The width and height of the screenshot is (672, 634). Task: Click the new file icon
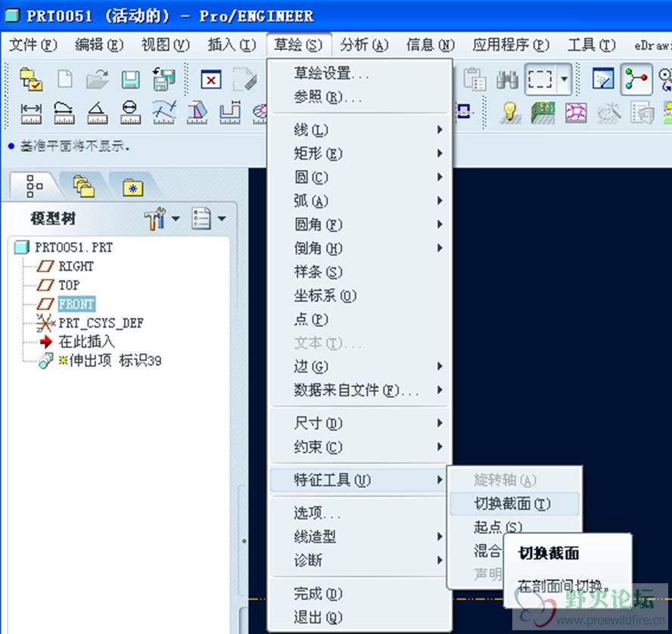click(65, 79)
